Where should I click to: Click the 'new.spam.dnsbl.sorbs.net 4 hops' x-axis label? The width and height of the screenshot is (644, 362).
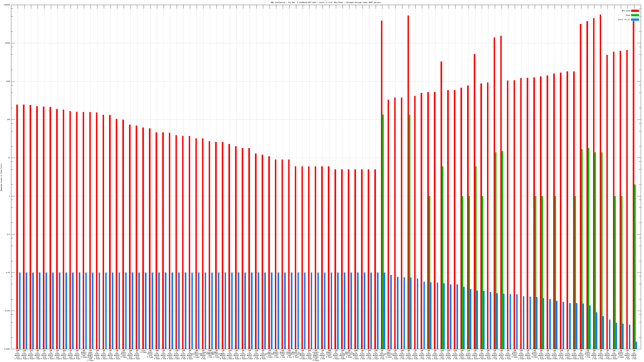coord(91,355)
